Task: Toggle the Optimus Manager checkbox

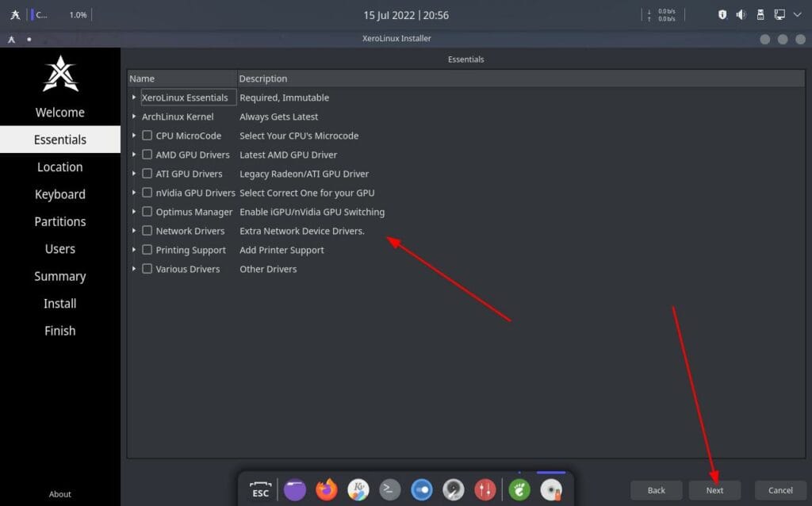Action: click(147, 211)
